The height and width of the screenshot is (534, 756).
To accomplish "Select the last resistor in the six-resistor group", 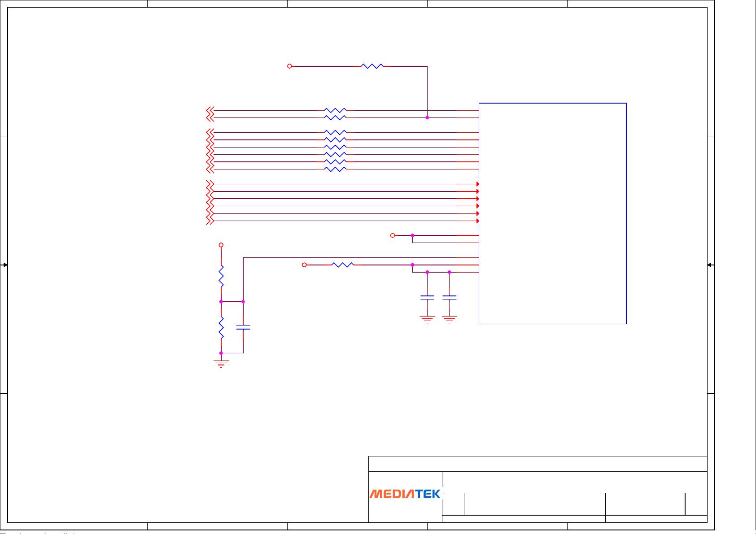I will [x=335, y=169].
